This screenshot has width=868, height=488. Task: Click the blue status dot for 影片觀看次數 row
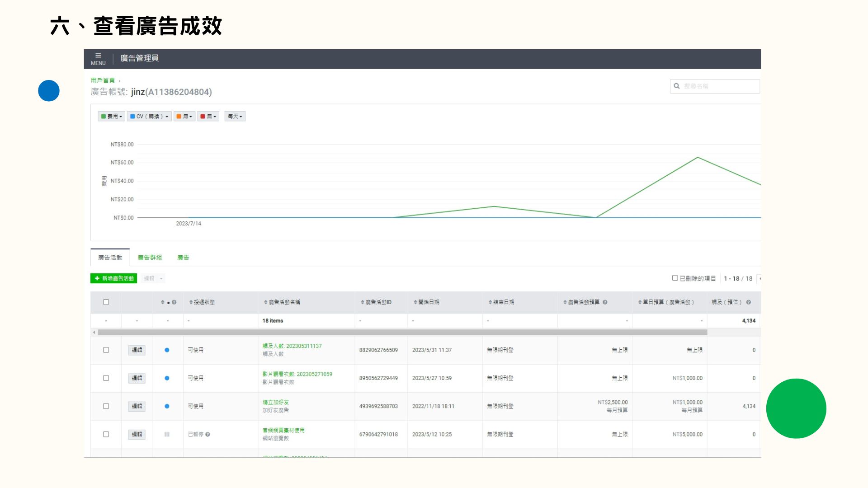(x=167, y=378)
